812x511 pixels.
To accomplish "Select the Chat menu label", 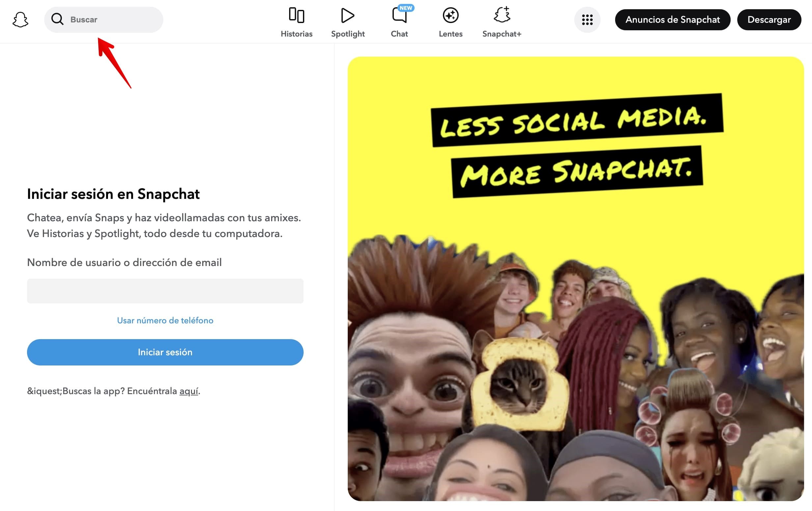I will click(399, 34).
